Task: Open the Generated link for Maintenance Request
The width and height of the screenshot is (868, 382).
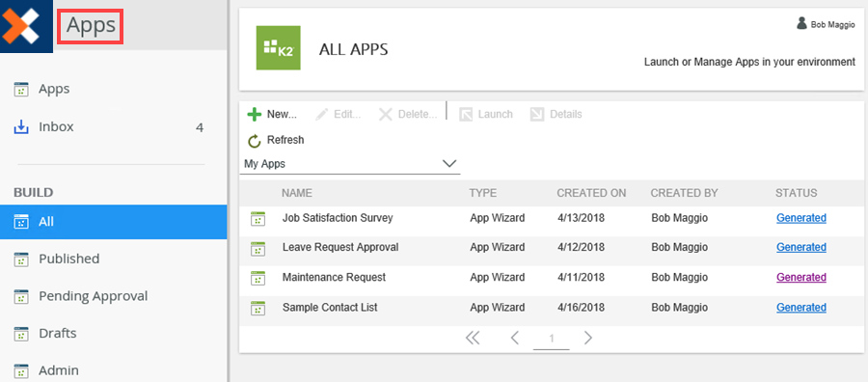Action: (801, 278)
